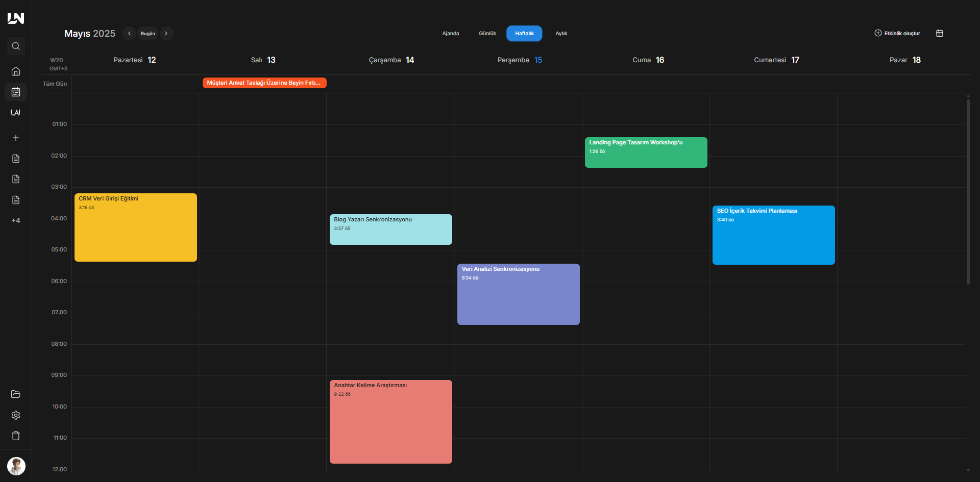Go to home via sidebar house icon
This screenshot has height=482, width=980.
(16, 71)
